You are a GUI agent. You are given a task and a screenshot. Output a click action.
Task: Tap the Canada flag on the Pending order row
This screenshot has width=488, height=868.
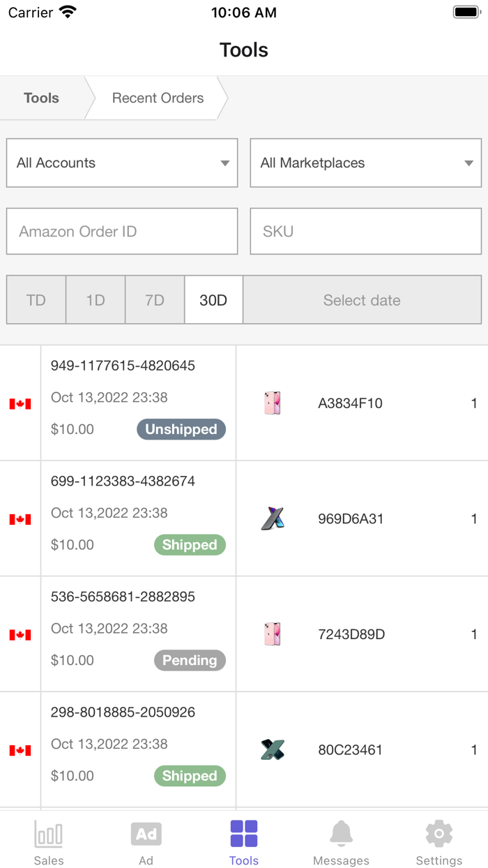pyautogui.click(x=20, y=634)
